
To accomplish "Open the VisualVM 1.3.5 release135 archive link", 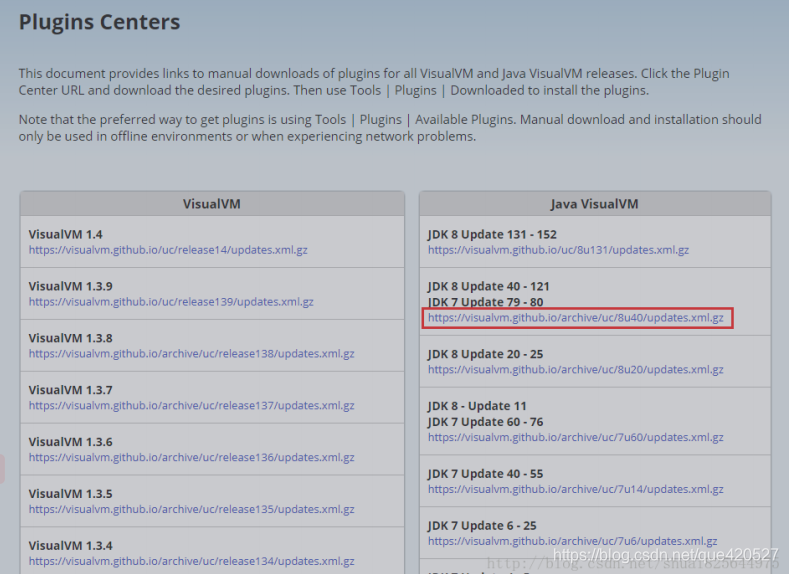I will coord(192,509).
